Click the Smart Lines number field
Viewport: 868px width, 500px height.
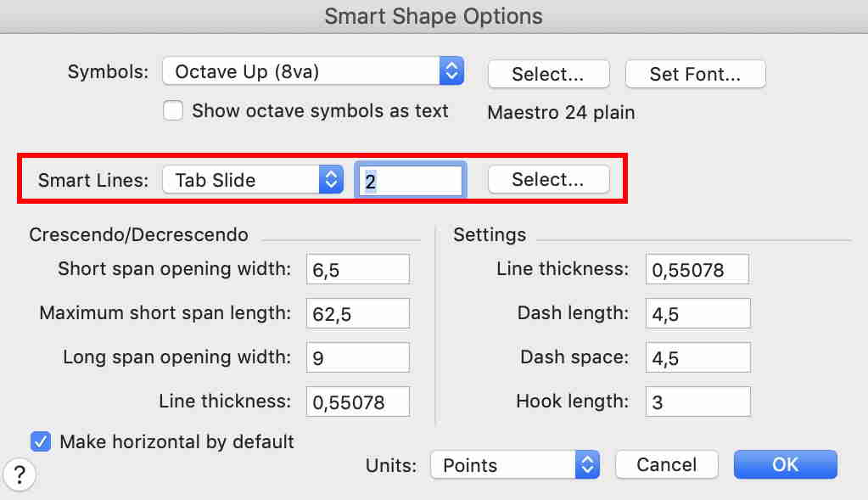[411, 181]
